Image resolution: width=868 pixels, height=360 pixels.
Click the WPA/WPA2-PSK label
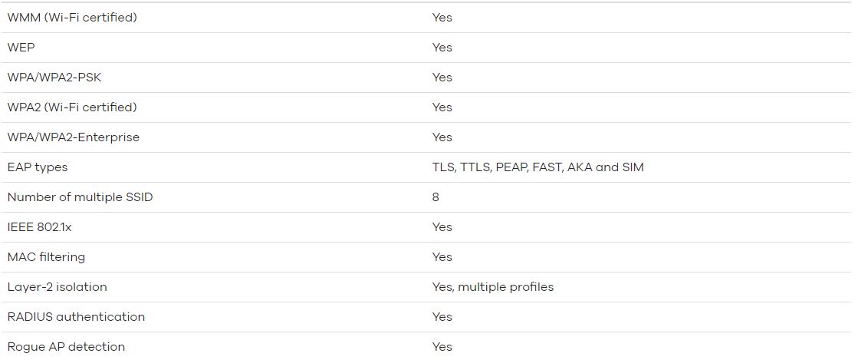[54, 78]
